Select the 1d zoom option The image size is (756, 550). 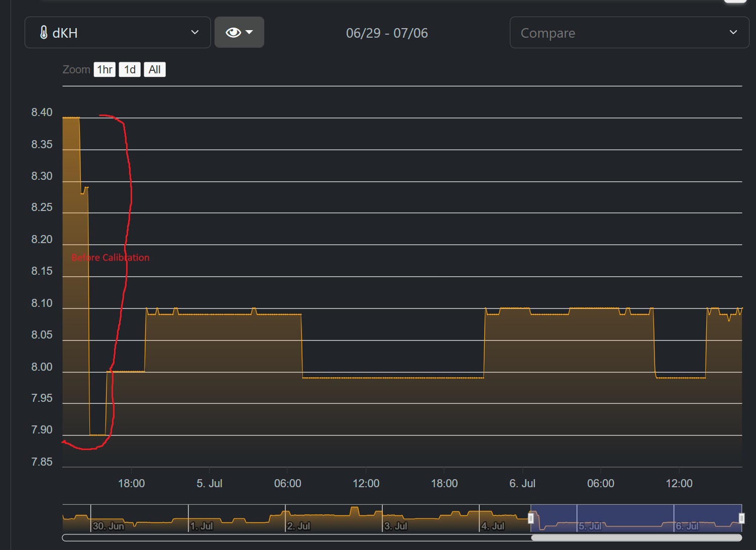130,69
